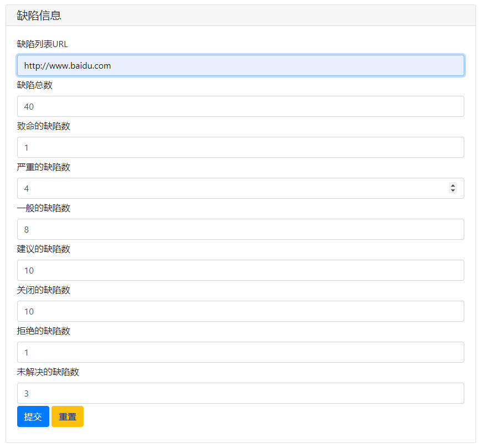The image size is (482, 448).
Task: Click the 一般的缺陷数 label text
Action: 43,208
